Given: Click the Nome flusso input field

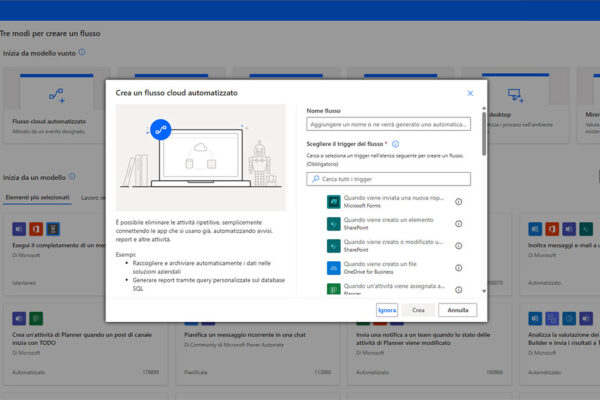Looking at the screenshot, I should click(388, 124).
